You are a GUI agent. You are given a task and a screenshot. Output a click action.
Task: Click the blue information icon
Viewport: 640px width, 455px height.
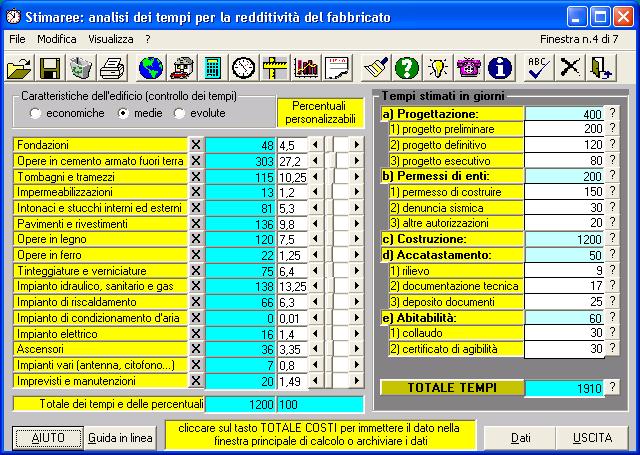(x=498, y=67)
